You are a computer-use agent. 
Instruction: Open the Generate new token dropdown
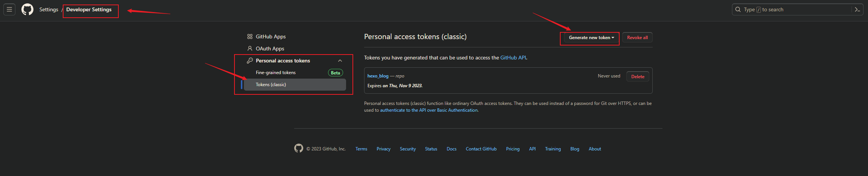click(591, 38)
